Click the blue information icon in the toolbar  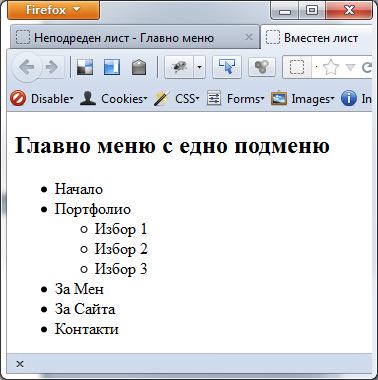(x=349, y=99)
